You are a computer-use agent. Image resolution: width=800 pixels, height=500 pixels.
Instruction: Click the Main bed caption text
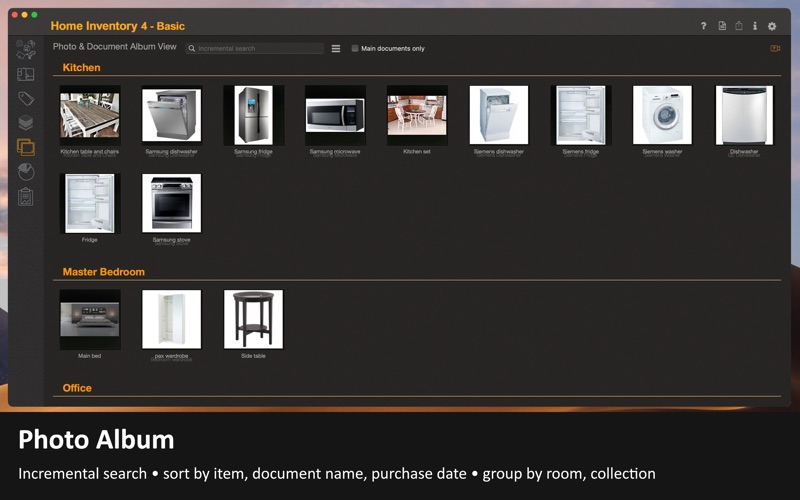[x=90, y=356]
